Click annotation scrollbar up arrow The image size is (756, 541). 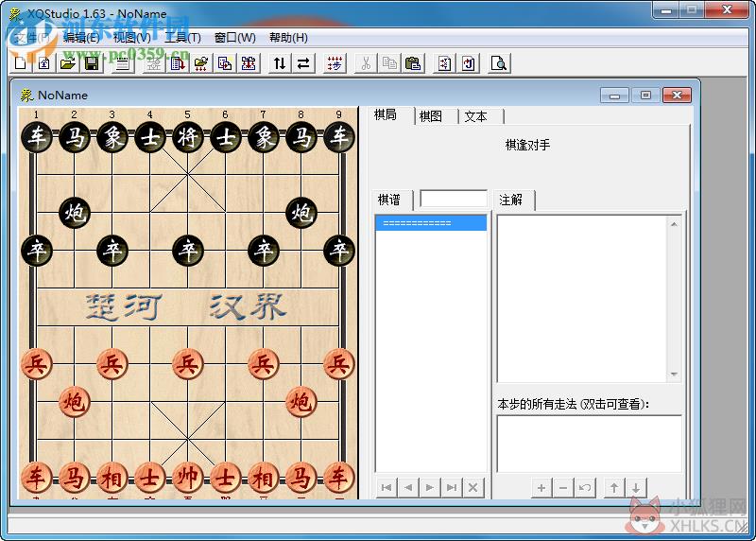[674, 224]
